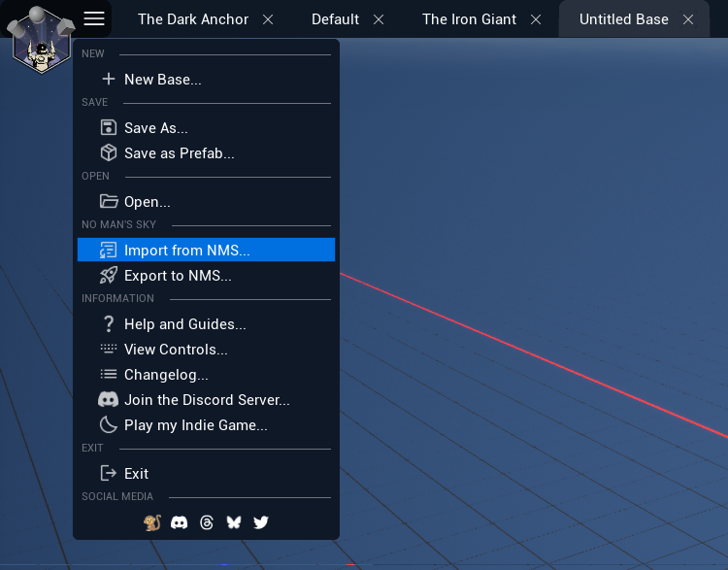Choose Export to NMS... option
The width and height of the screenshot is (728, 570).
pyautogui.click(x=178, y=276)
